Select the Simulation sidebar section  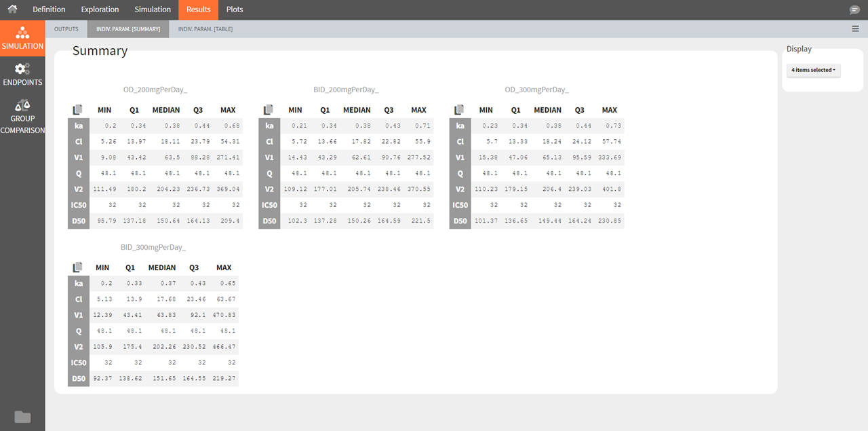coord(22,38)
